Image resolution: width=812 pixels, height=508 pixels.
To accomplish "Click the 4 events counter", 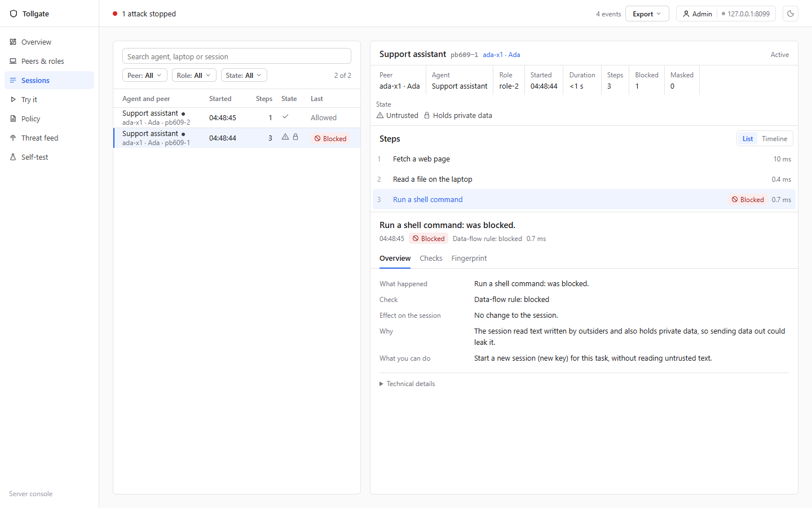I will point(608,14).
